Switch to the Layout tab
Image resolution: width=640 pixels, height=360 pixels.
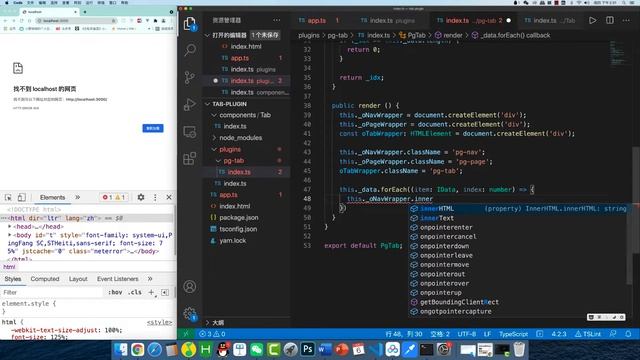pyautogui.click(x=78, y=279)
